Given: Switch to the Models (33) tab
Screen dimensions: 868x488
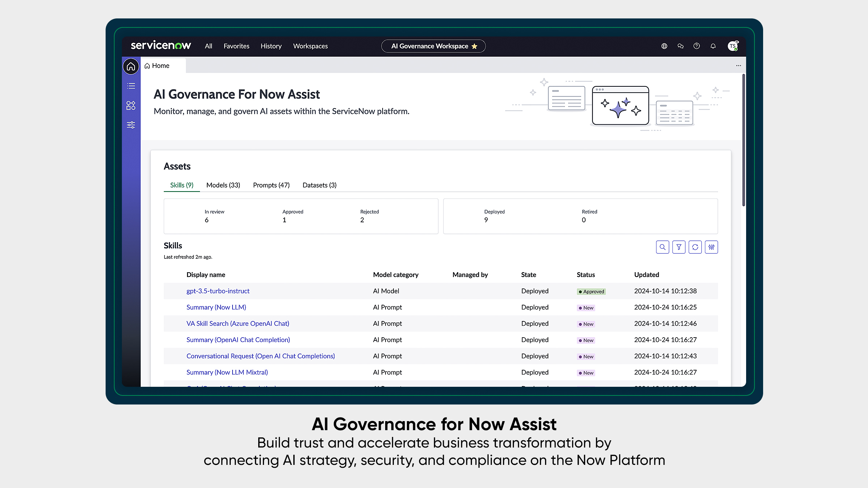Looking at the screenshot, I should click(223, 185).
